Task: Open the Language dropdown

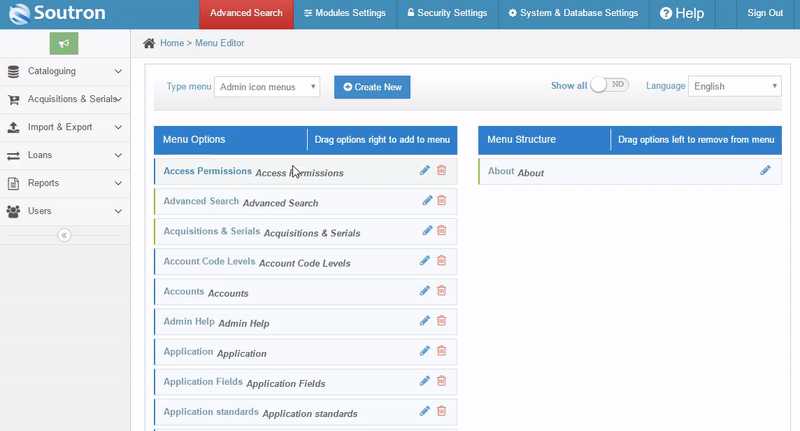Action: [x=735, y=87]
